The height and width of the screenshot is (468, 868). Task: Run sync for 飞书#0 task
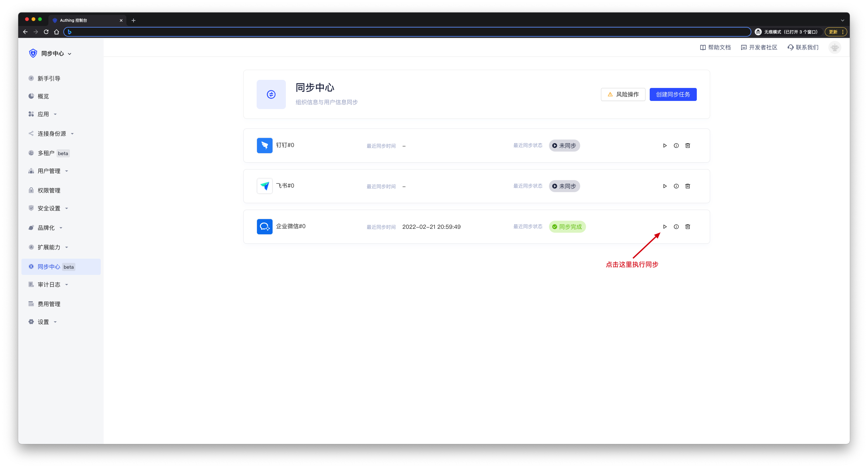pyautogui.click(x=664, y=186)
